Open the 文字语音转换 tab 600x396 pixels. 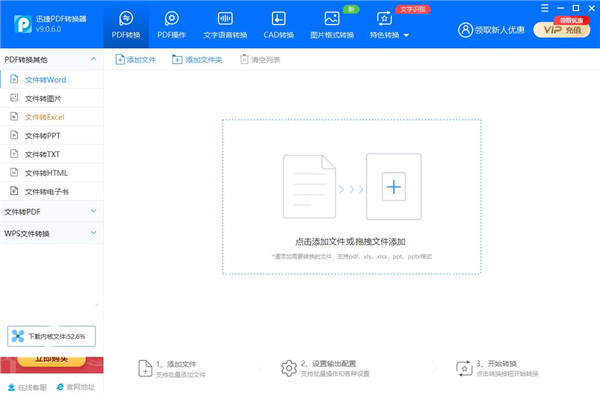[225, 25]
